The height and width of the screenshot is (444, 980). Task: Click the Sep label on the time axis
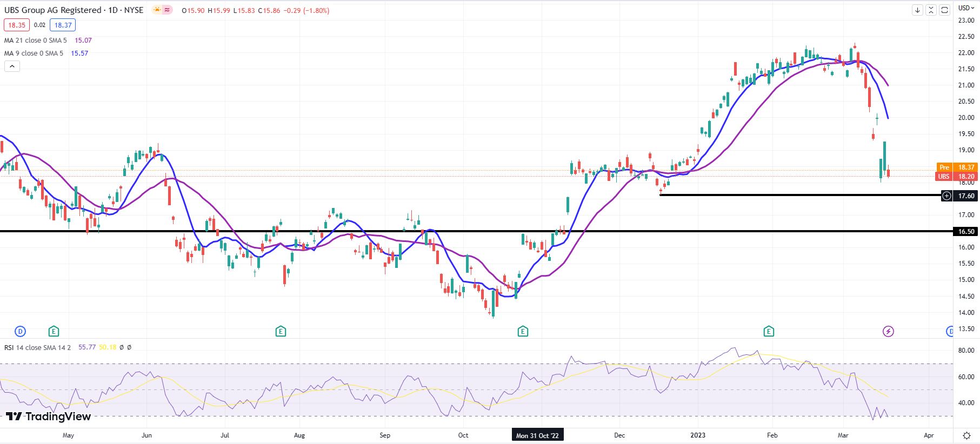click(385, 435)
